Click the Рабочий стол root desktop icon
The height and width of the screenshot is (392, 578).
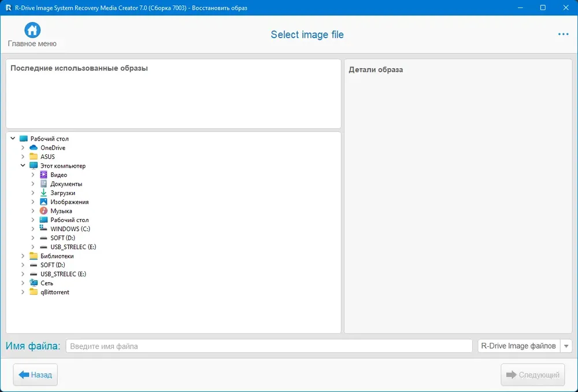(24, 139)
